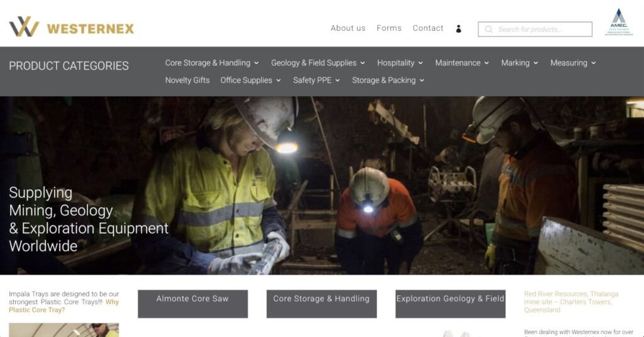
Task: Select Novelty Gifts category
Action: pos(187,80)
